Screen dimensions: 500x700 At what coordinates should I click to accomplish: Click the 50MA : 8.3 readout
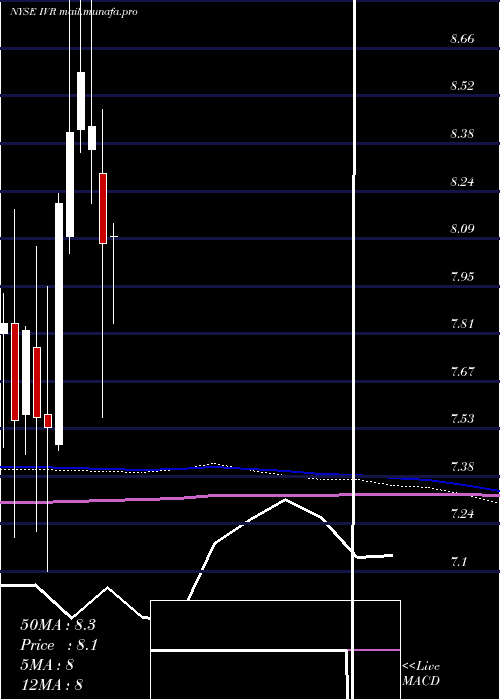click(x=58, y=625)
